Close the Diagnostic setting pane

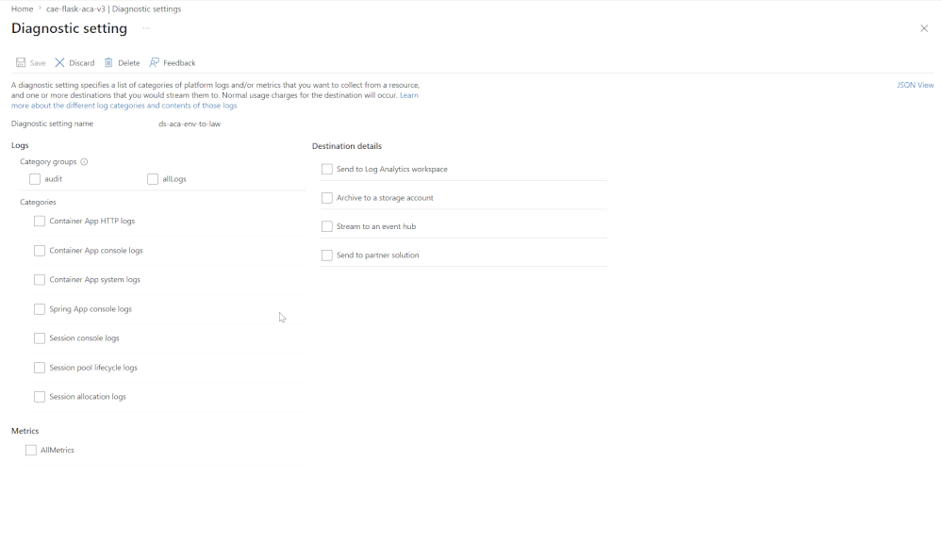(924, 28)
